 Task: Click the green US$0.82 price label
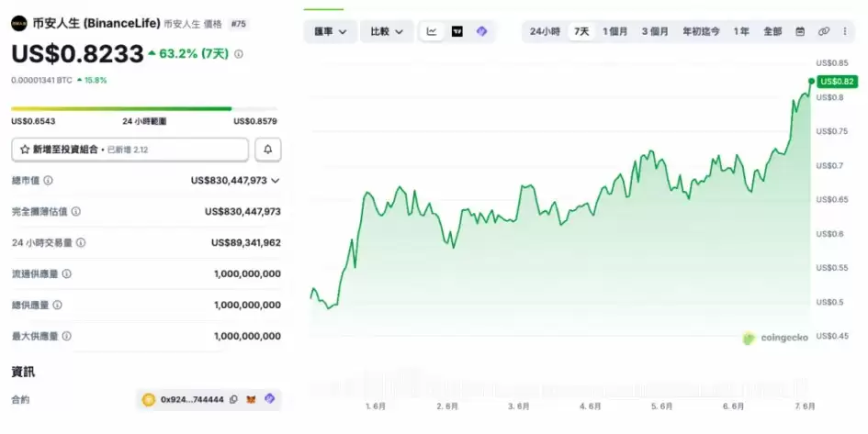[837, 82]
